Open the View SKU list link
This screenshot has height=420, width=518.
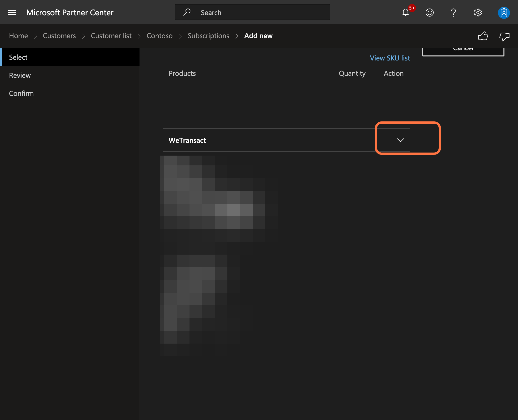click(x=390, y=58)
